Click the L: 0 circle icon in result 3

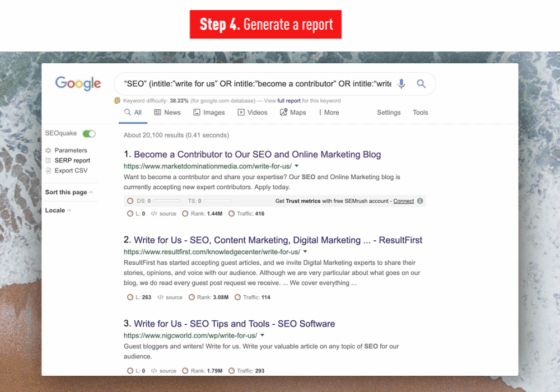pyautogui.click(x=130, y=371)
